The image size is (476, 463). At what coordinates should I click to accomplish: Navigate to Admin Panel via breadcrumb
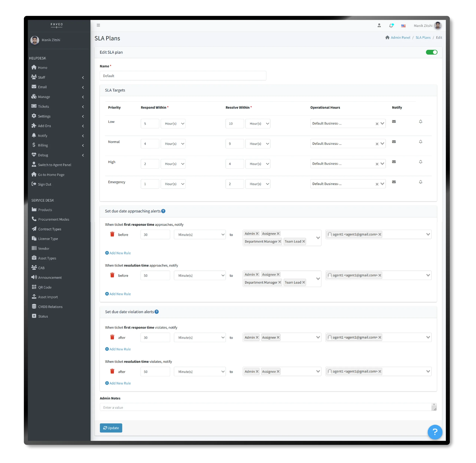point(401,37)
